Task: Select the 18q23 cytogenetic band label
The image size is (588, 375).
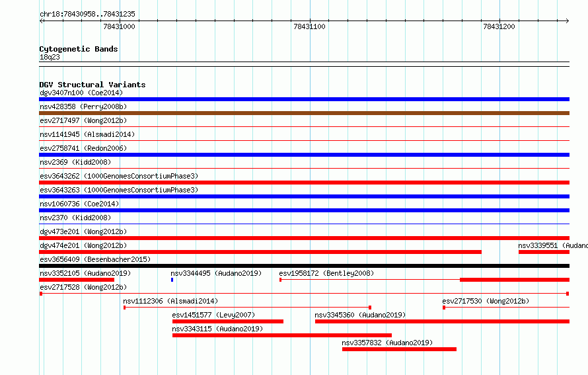Action: point(50,57)
